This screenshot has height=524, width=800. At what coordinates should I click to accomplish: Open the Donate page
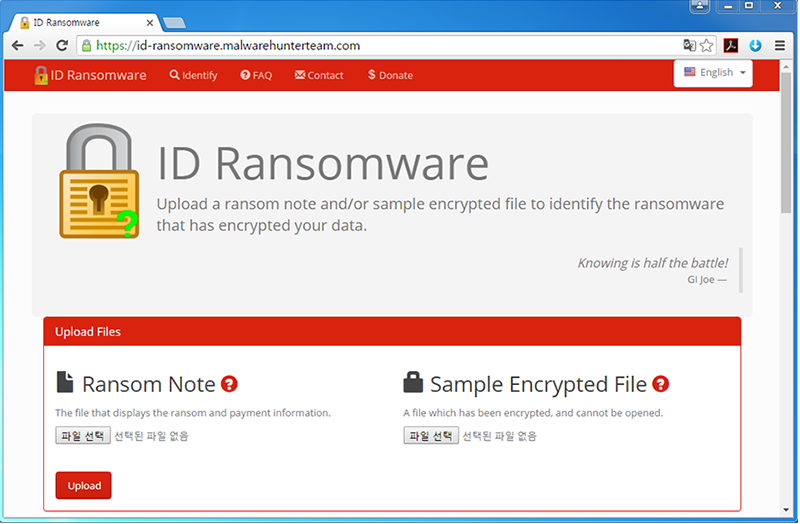click(x=390, y=75)
